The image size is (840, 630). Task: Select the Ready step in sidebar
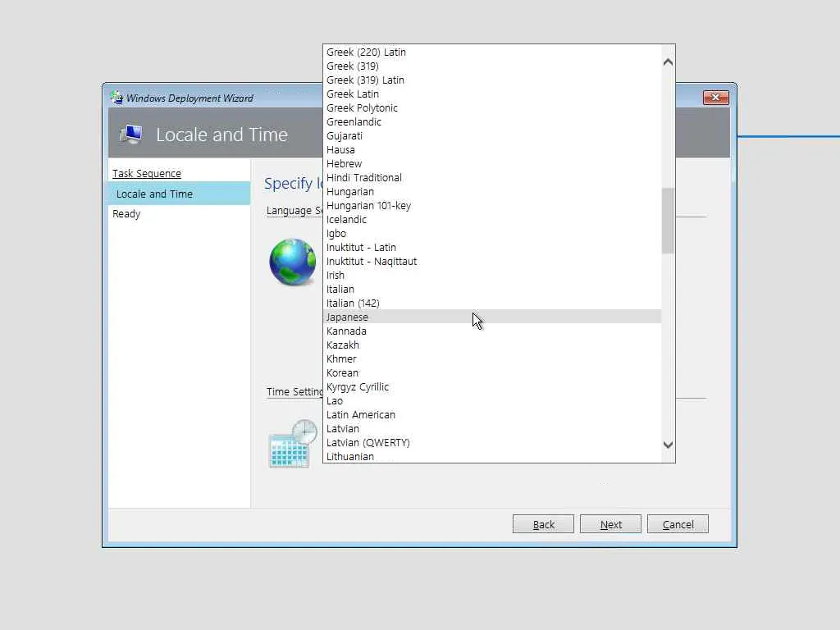(126, 214)
